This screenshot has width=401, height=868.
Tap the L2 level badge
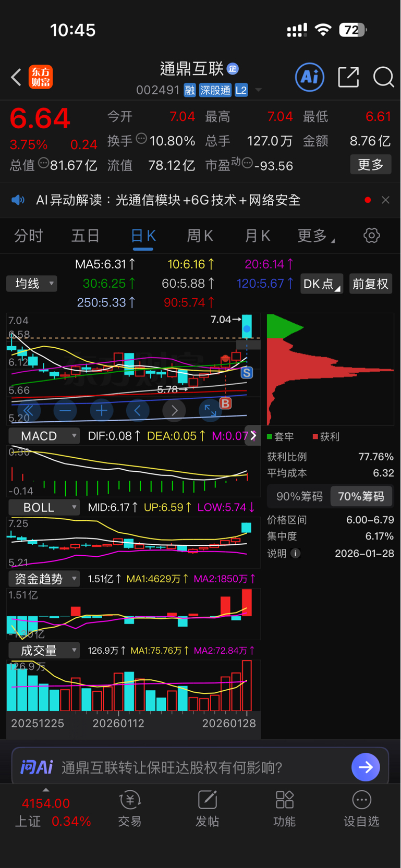(x=241, y=91)
